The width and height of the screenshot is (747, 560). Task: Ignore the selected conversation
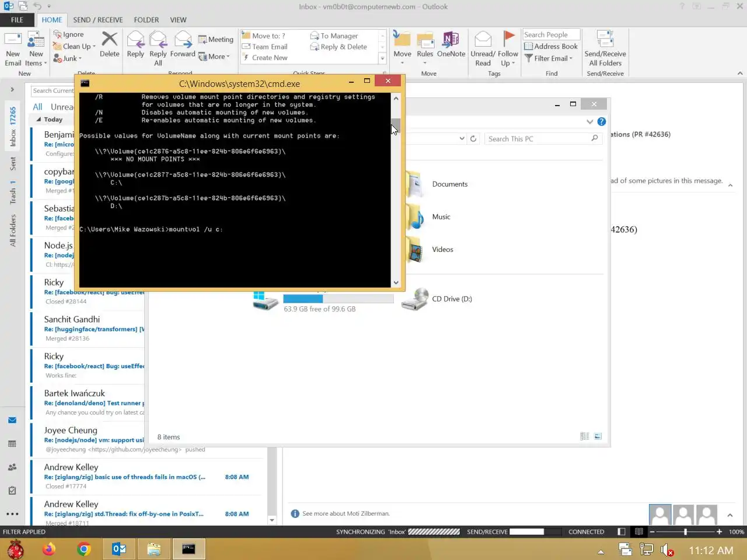coord(69,34)
